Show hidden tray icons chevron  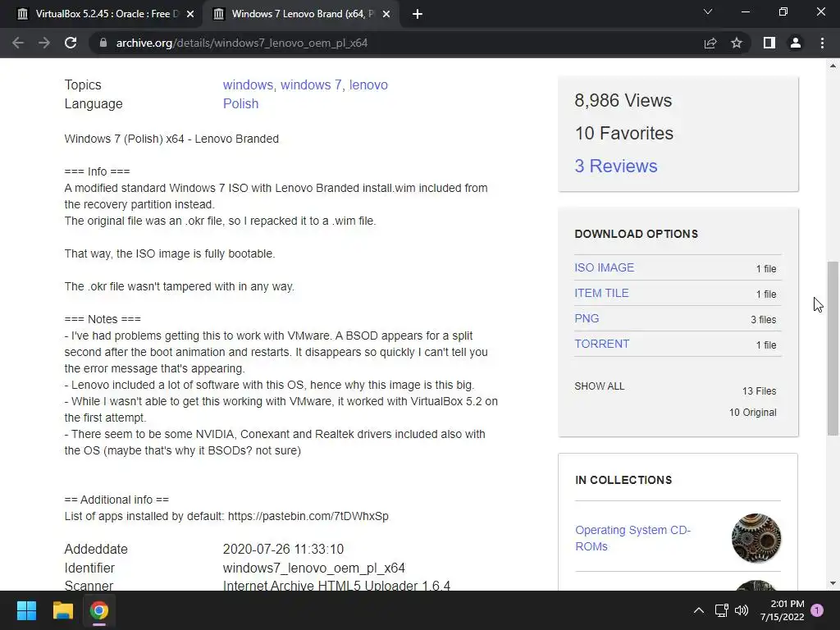tap(699, 610)
